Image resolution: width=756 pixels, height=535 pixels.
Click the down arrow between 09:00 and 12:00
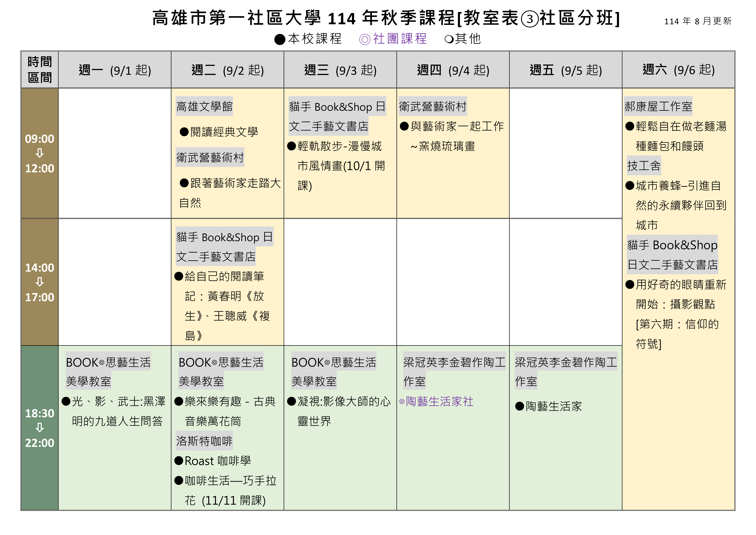click(x=39, y=153)
